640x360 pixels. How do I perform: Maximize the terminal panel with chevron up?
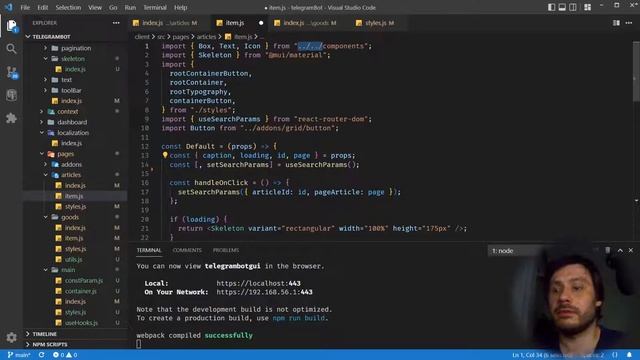pos(620,250)
